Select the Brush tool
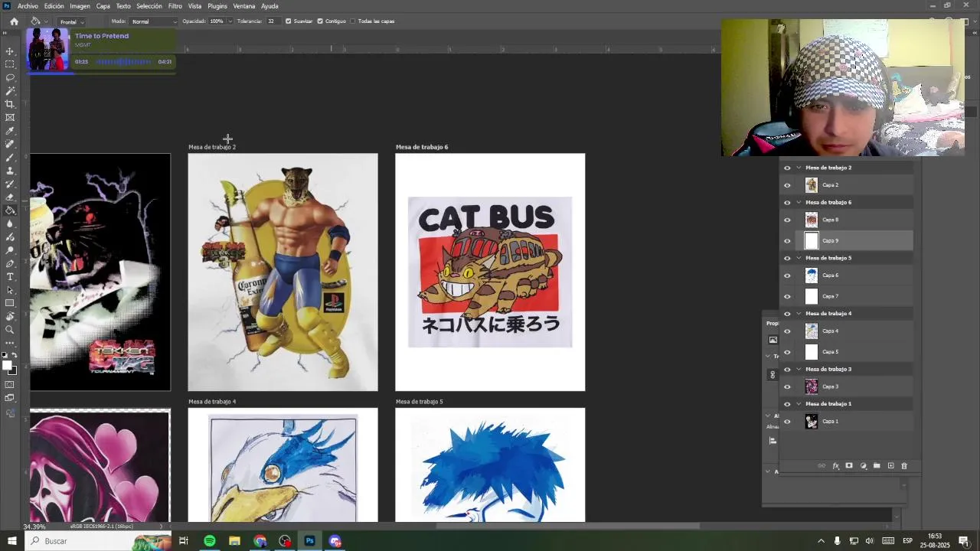The image size is (980, 551). [x=10, y=157]
